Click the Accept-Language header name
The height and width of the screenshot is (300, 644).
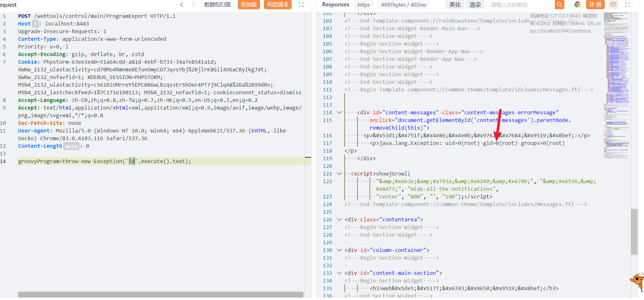(x=43, y=100)
